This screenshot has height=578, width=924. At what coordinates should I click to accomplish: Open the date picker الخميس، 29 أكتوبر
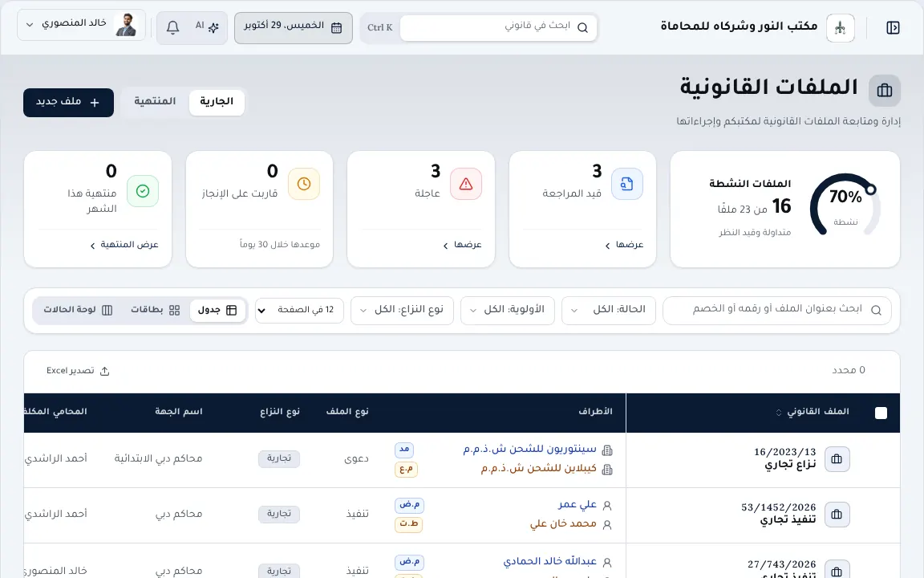294,28
